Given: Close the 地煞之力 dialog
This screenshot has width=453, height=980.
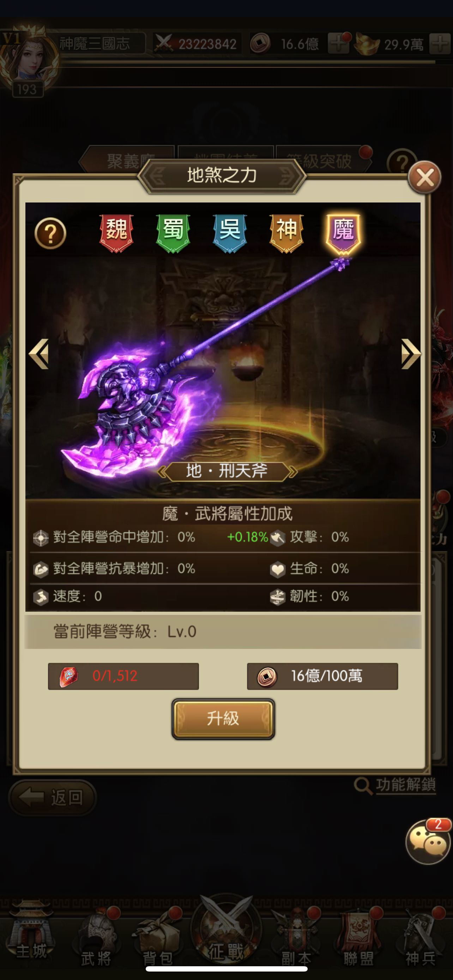Looking at the screenshot, I should 425,177.
